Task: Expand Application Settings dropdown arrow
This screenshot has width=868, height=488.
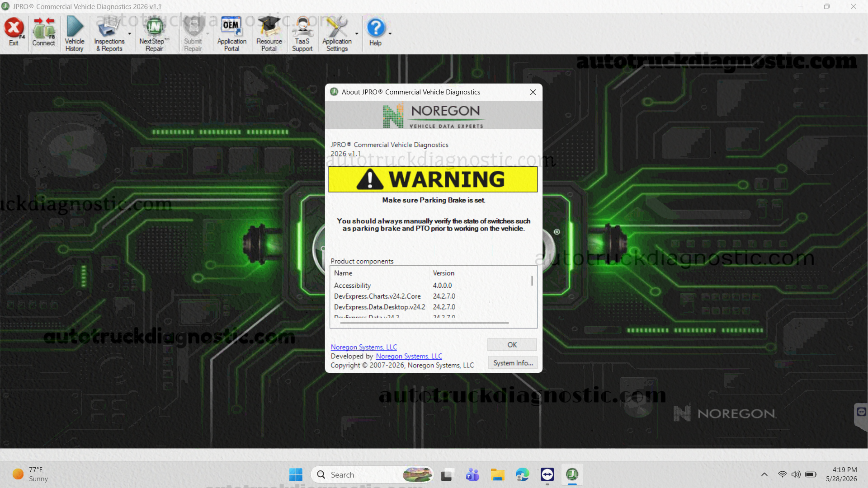Action: tap(357, 34)
